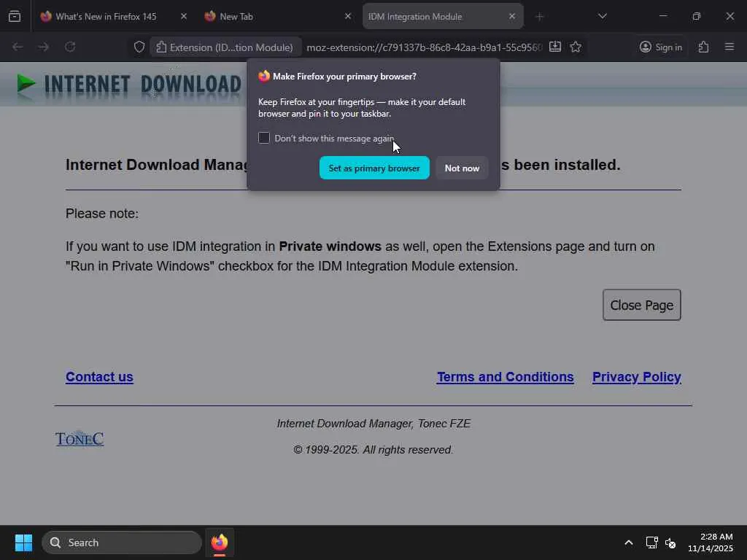Click the moz-extension URL address field
Image resolution: width=747 pixels, height=560 pixels.
point(424,47)
